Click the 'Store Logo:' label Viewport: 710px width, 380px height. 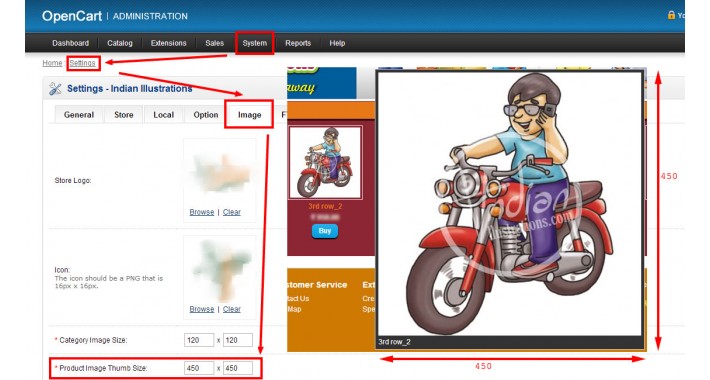[x=73, y=180]
